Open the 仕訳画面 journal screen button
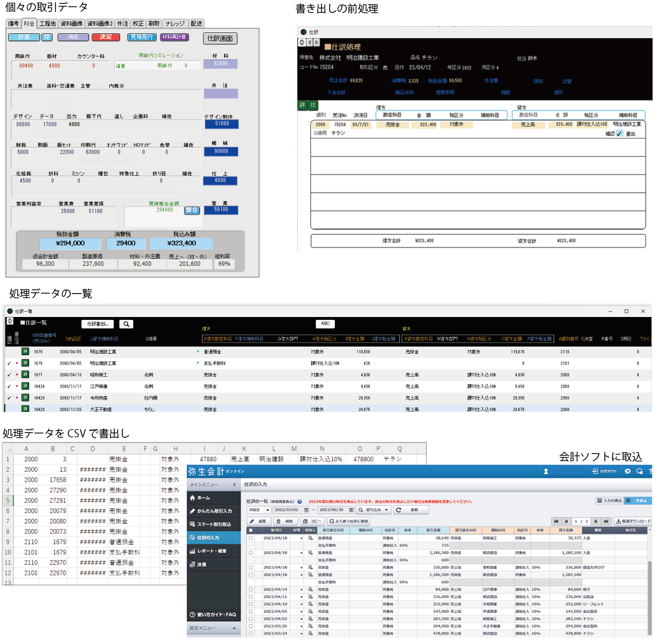Image resolution: width=655 pixels, height=644 pixels. tap(220, 38)
